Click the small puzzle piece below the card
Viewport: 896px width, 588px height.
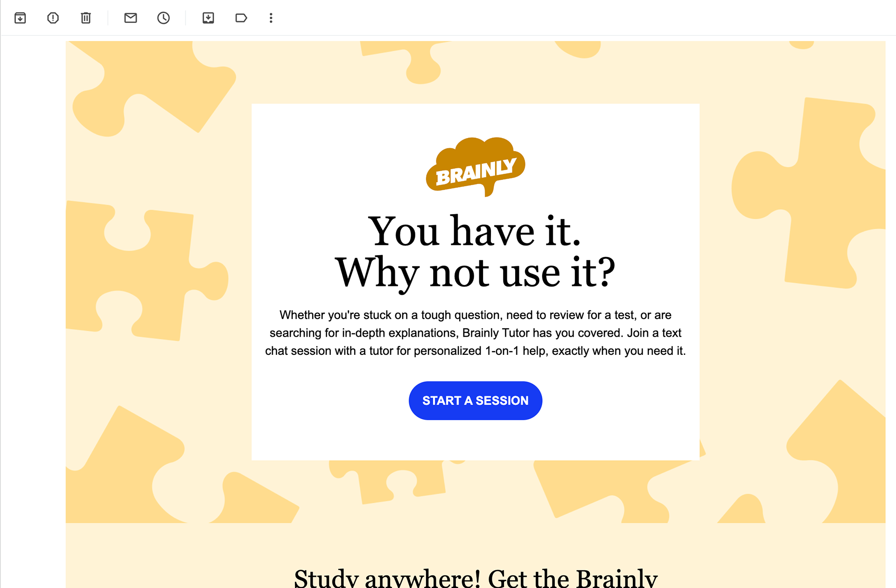pyautogui.click(x=387, y=480)
